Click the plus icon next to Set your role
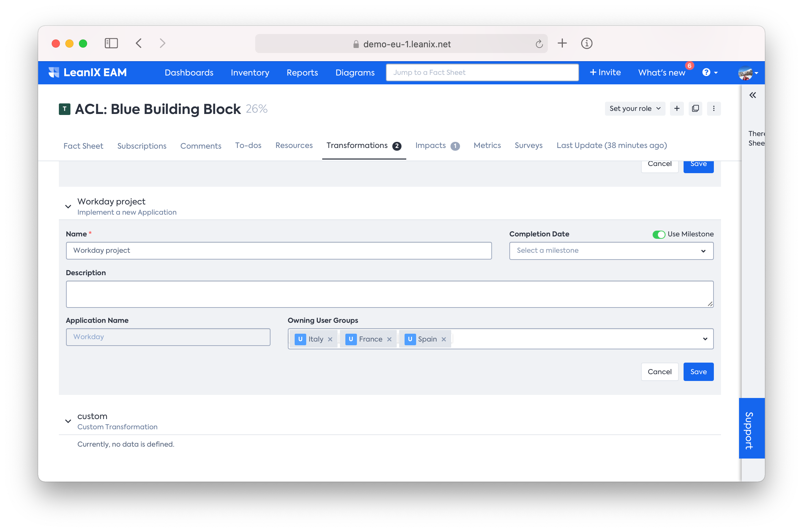This screenshot has height=532, width=803. point(677,109)
